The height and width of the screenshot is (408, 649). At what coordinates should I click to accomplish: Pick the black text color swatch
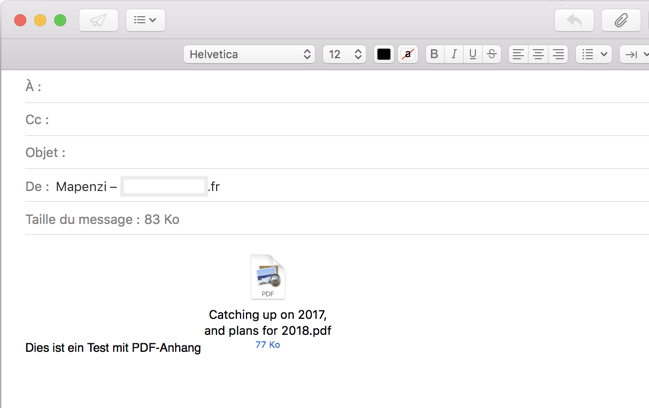(384, 54)
